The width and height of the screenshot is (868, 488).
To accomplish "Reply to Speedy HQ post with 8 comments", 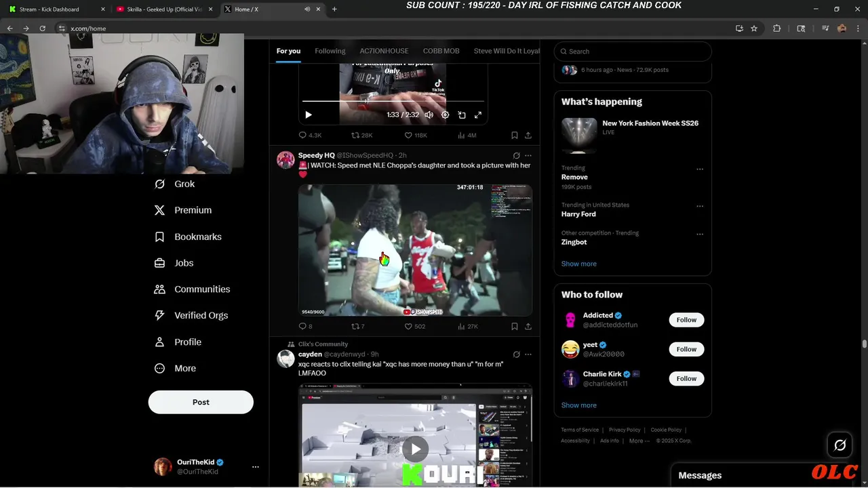I will (x=306, y=327).
